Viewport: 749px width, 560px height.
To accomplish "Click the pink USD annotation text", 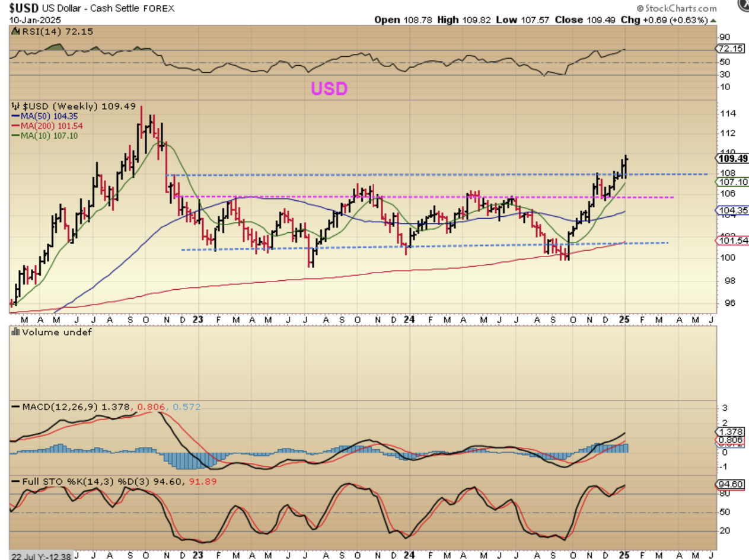I will point(329,89).
